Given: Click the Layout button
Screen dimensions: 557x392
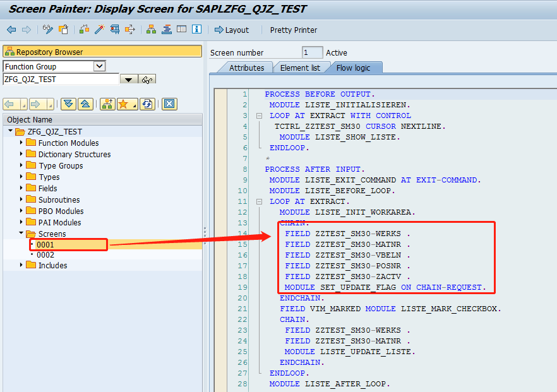Looking at the screenshot, I should (x=232, y=30).
